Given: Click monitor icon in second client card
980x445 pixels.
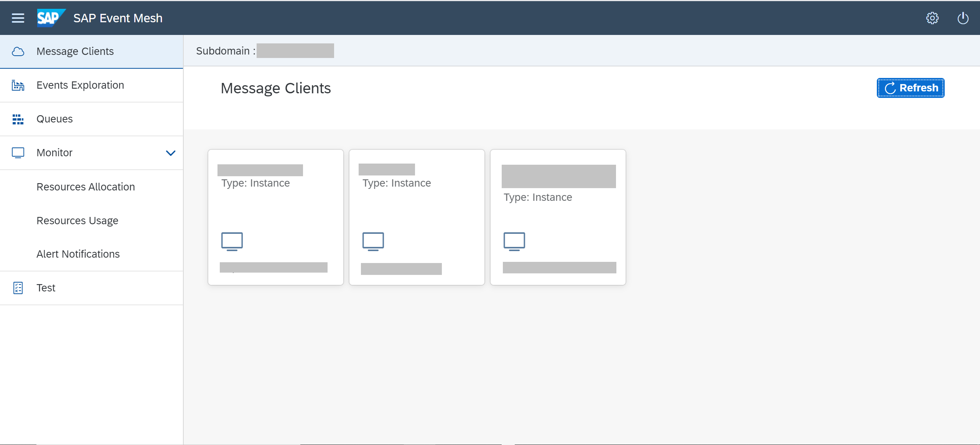Looking at the screenshot, I should 373,242.
